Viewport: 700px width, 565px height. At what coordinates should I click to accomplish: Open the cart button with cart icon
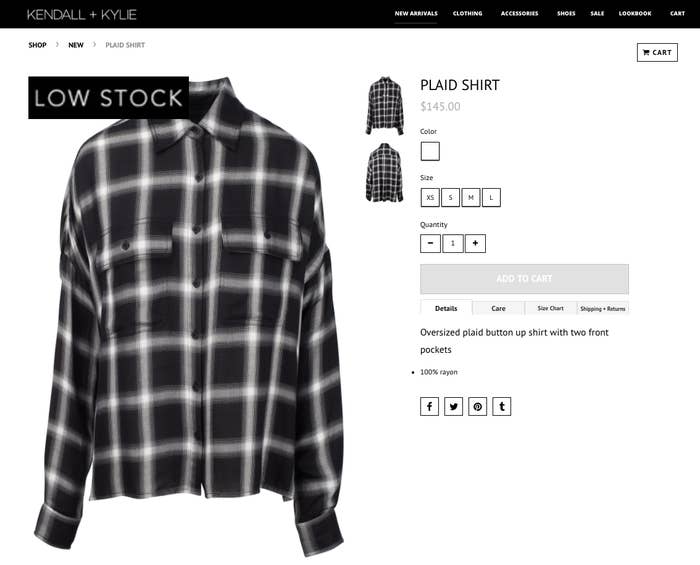coord(657,52)
